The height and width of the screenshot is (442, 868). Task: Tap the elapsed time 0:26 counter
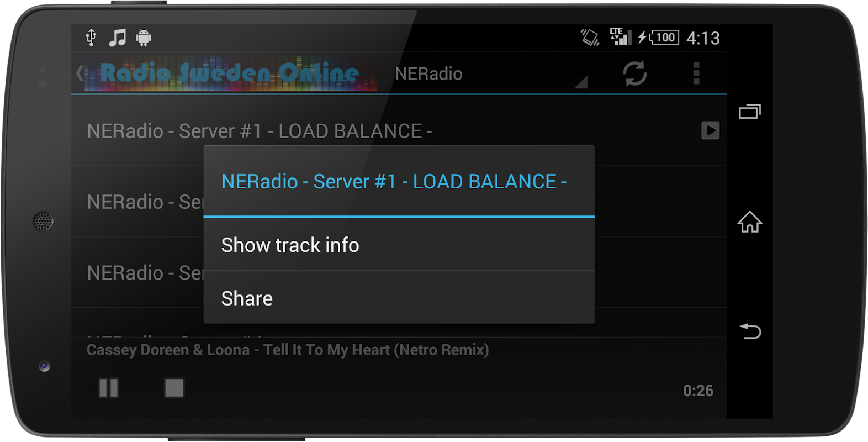tap(698, 391)
